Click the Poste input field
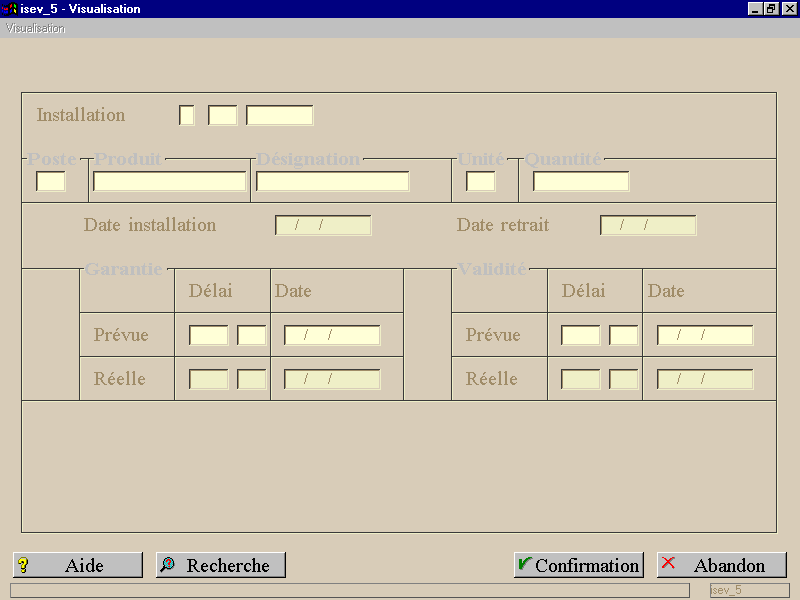Viewport: 800px width, 600px height. point(51,181)
